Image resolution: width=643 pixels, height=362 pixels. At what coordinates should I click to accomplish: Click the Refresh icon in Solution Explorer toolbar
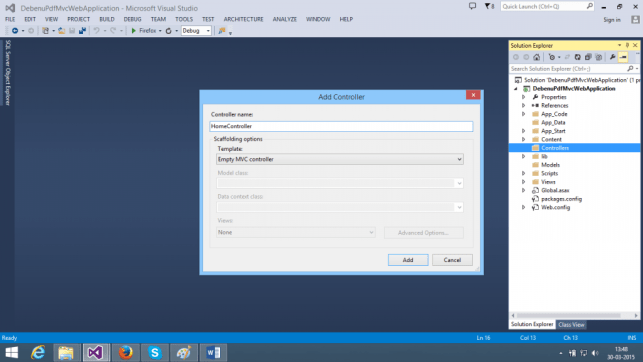(577, 57)
